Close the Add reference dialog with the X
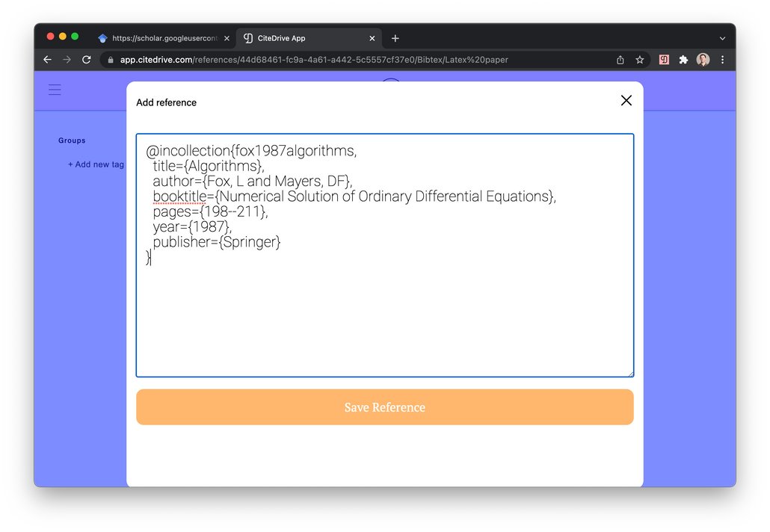Image resolution: width=770 pixels, height=532 pixels. point(626,100)
